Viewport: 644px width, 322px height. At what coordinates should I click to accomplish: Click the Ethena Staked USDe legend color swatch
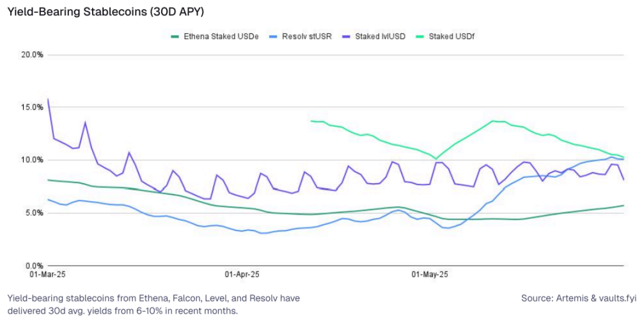(174, 36)
